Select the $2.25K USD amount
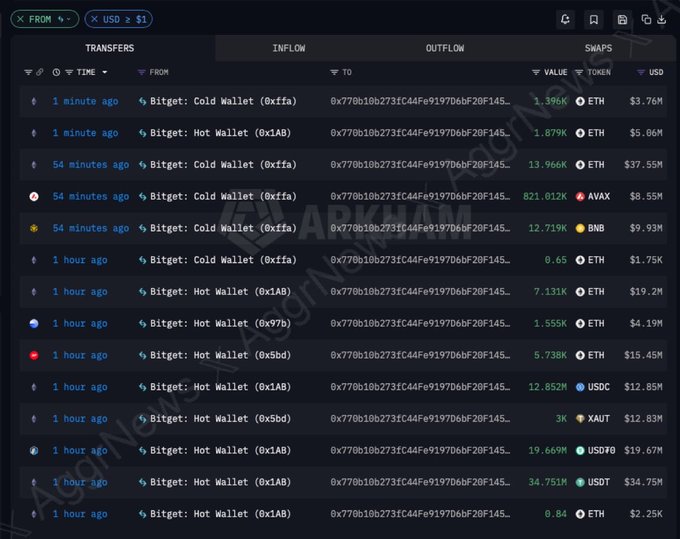The height and width of the screenshot is (539, 680). (x=646, y=514)
